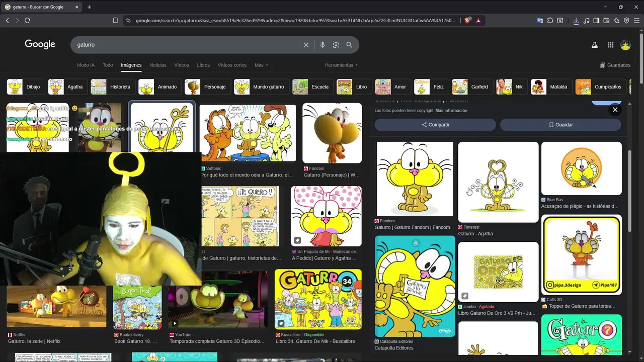The height and width of the screenshot is (362, 644).
Task: Switch to the Modo IA tab
Action: [86, 65]
